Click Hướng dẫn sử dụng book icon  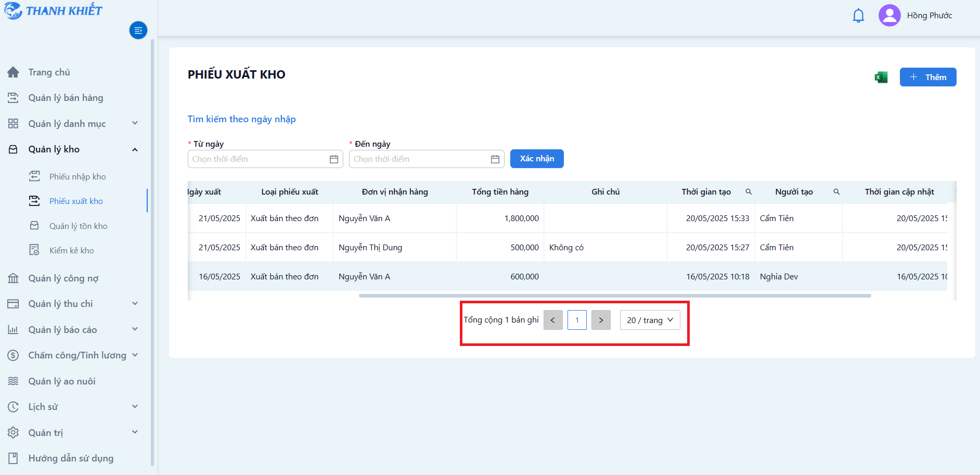pyautogui.click(x=13, y=458)
